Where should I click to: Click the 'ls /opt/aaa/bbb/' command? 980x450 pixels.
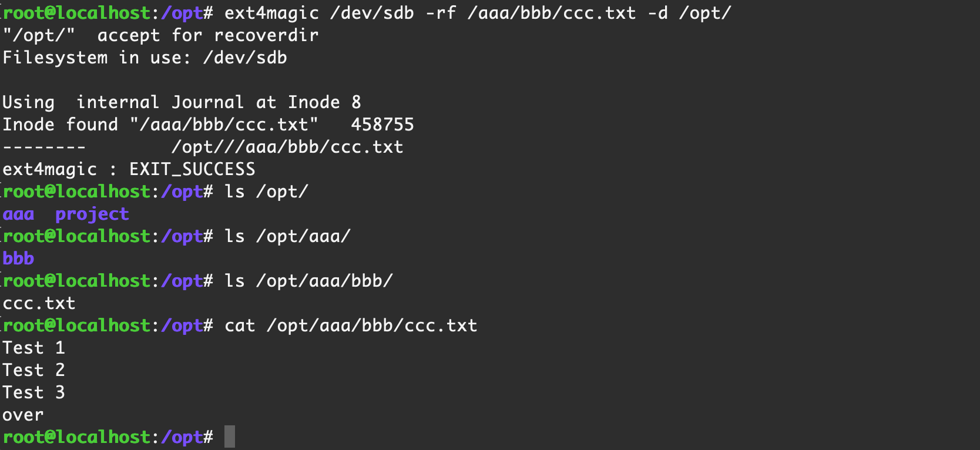308,281
